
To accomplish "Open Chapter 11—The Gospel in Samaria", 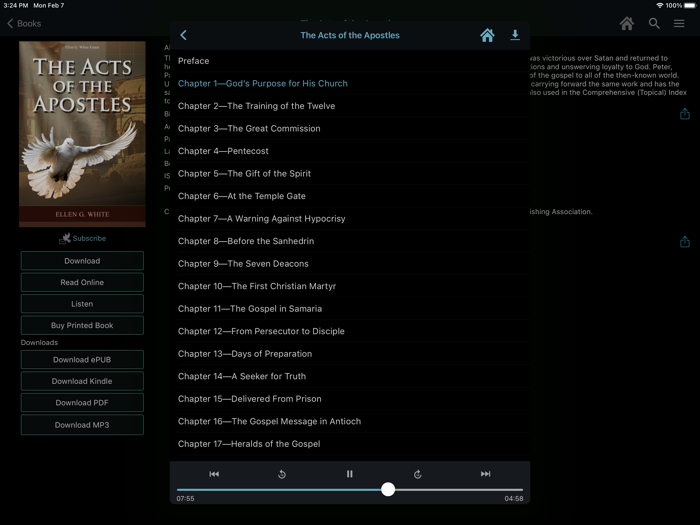I will 350,309.
